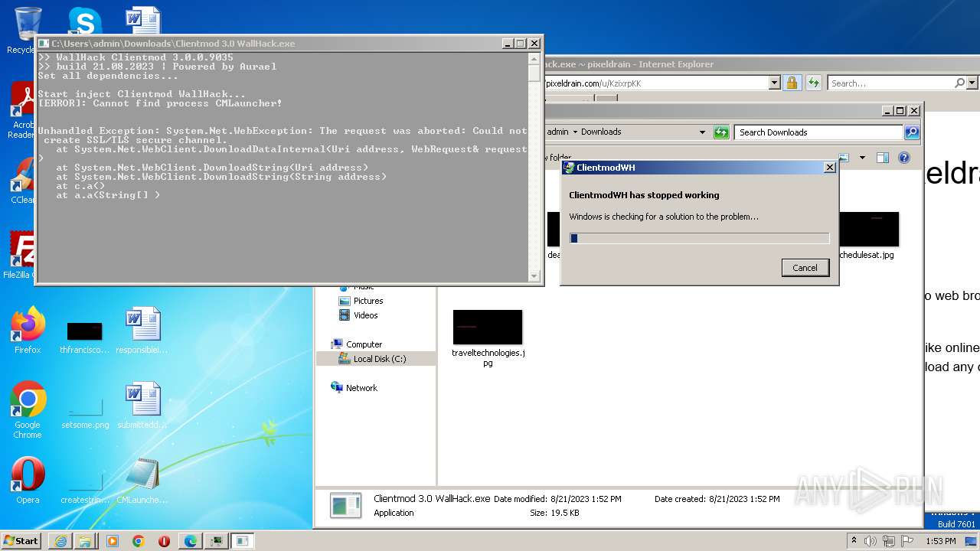Click Explorer search magnifier button
This screenshot has height=551, width=980.
911,132
